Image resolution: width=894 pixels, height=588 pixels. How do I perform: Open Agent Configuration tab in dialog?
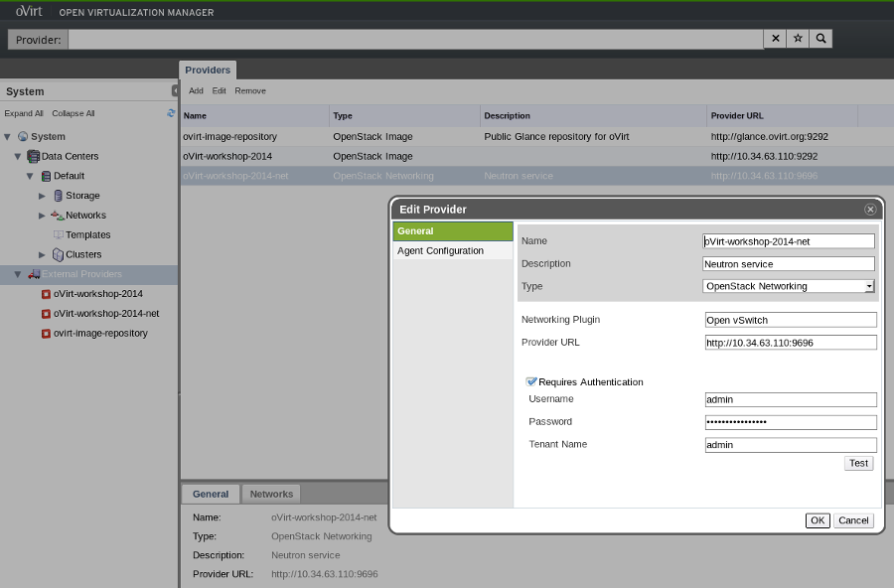453,250
